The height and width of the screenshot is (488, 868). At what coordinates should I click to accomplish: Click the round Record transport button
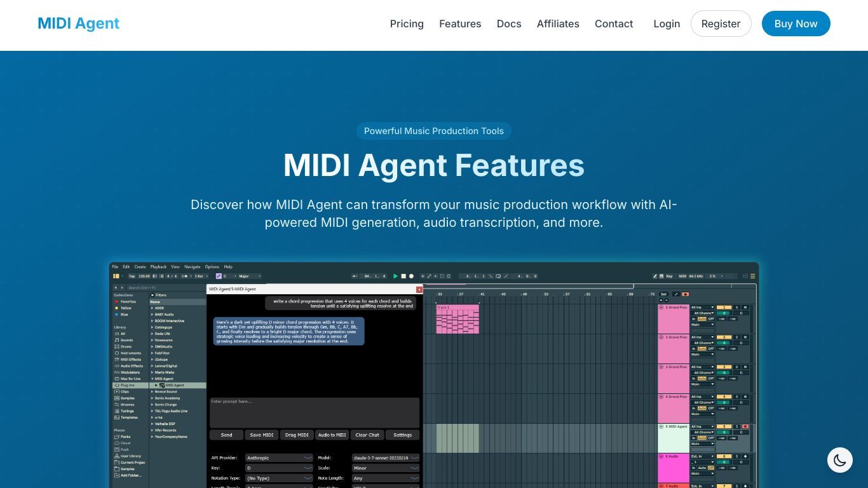(411, 276)
